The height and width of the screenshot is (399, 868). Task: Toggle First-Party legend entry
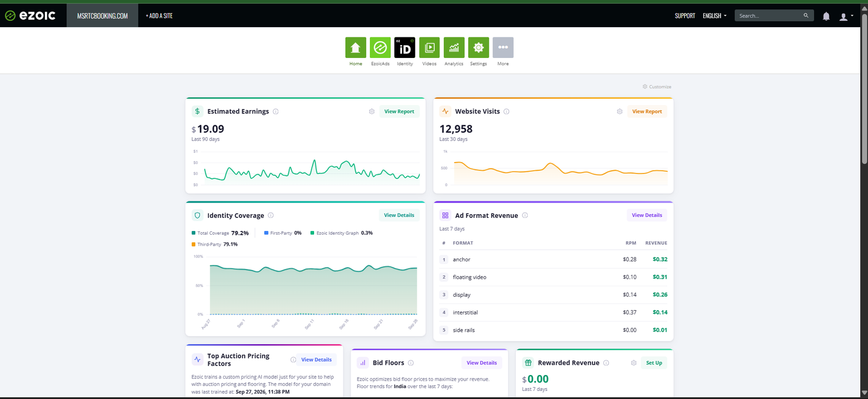tap(283, 233)
